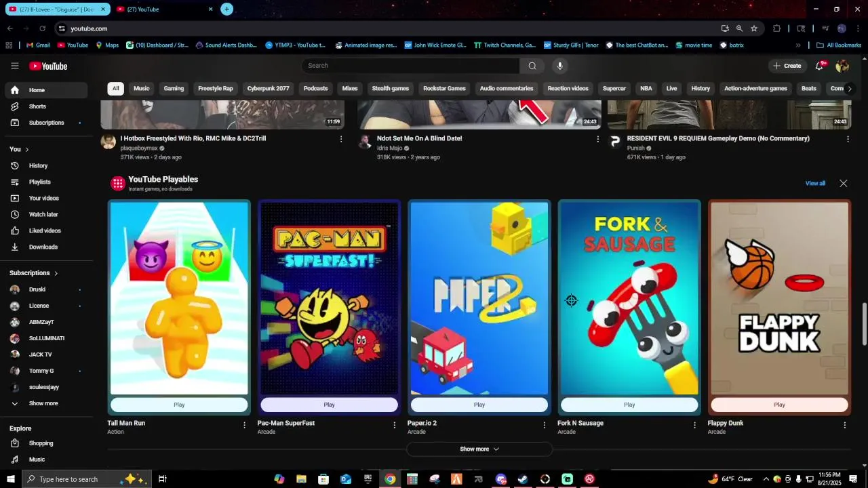868x488 pixels.
Task: Click the View all Playables link
Action: [815, 184]
